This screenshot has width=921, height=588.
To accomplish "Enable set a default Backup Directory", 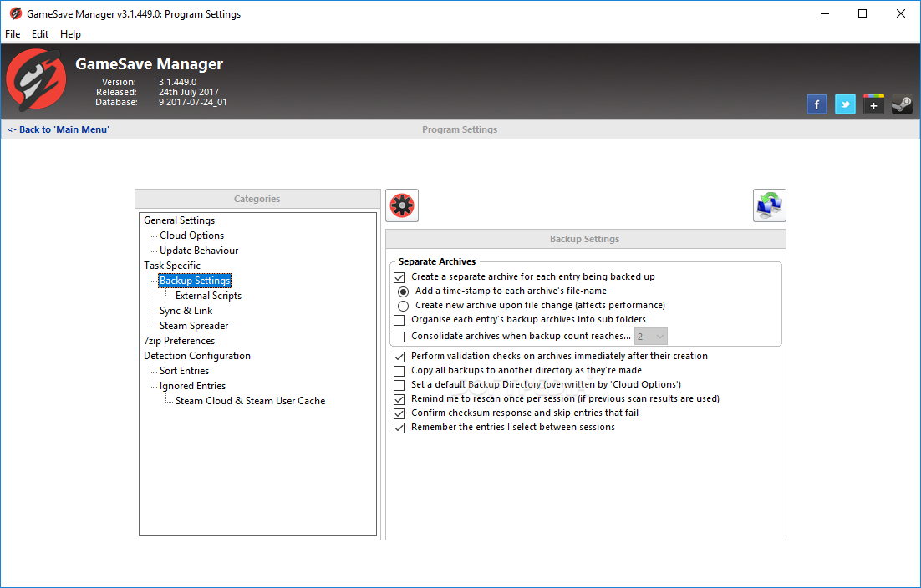I will pyautogui.click(x=399, y=385).
